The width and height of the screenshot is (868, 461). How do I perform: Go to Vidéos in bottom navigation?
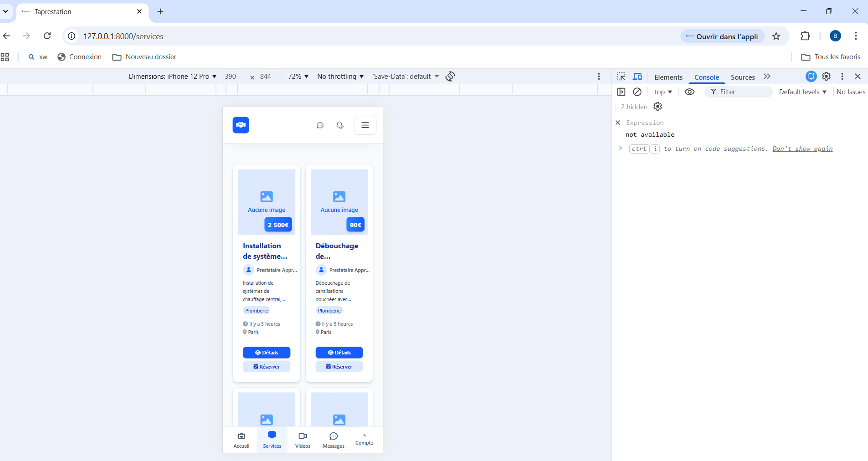click(303, 440)
